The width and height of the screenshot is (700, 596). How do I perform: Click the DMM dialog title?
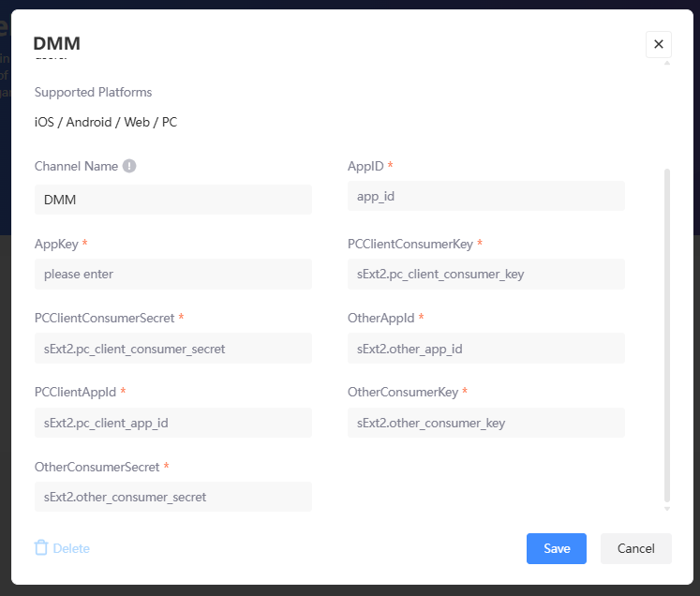point(56,43)
